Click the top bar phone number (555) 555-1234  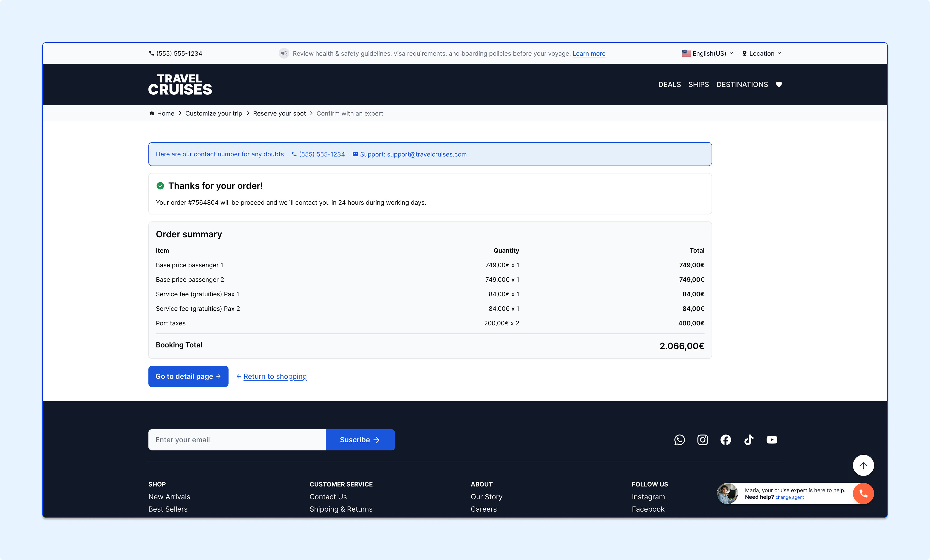click(x=176, y=54)
